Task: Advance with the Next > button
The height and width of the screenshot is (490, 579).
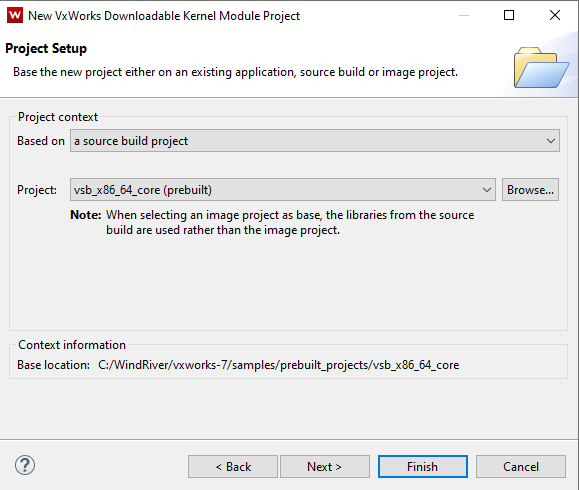Action: [x=325, y=467]
